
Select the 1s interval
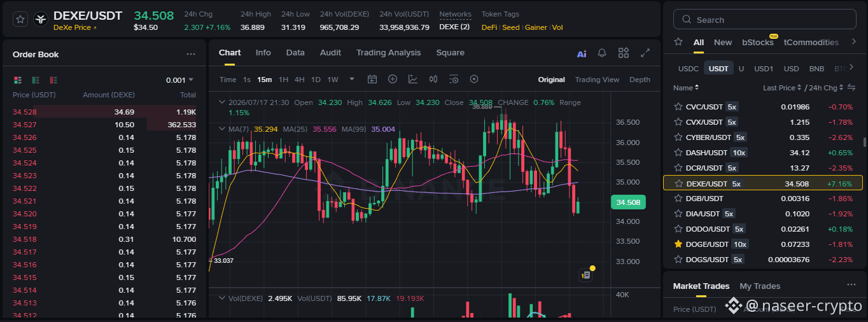(247, 80)
